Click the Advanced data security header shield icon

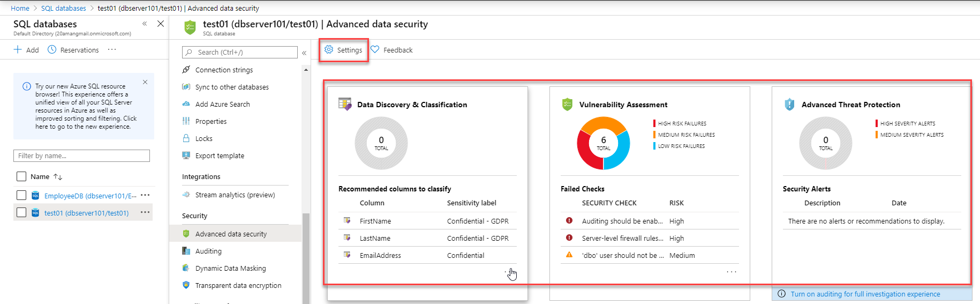point(190,27)
